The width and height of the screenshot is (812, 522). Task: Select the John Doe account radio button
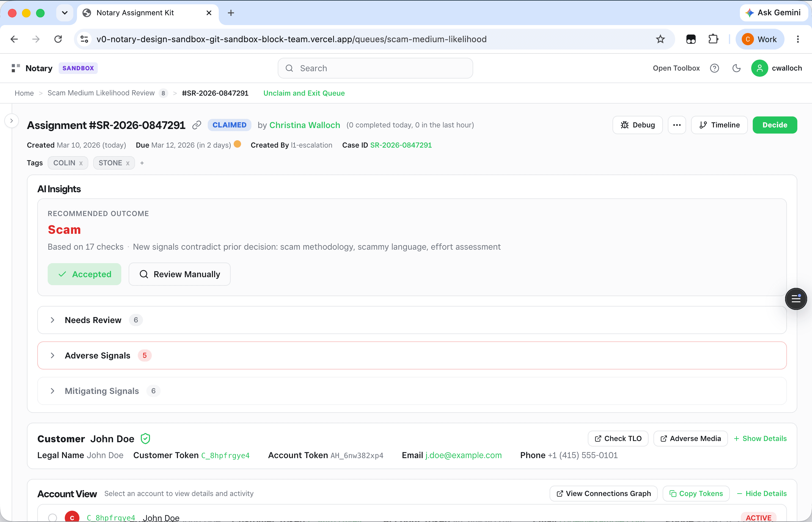pyautogui.click(x=53, y=517)
